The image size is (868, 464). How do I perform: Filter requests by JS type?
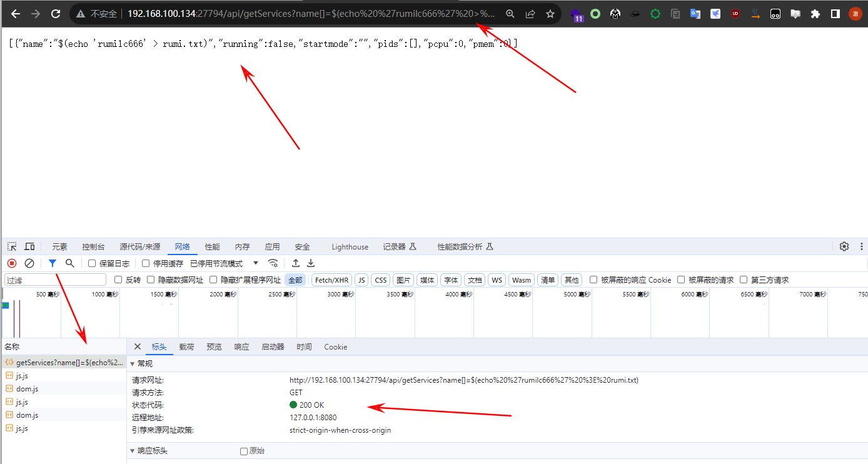pyautogui.click(x=361, y=280)
